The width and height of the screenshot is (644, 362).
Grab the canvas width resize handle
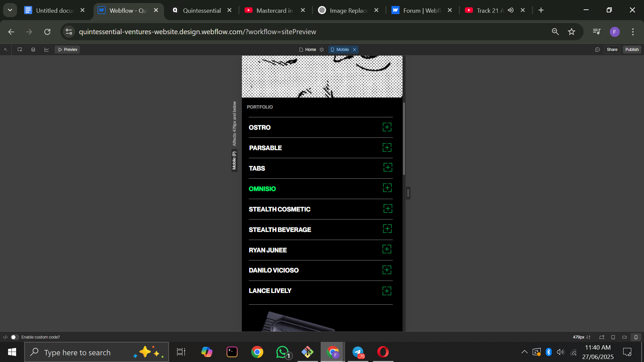tap(408, 193)
